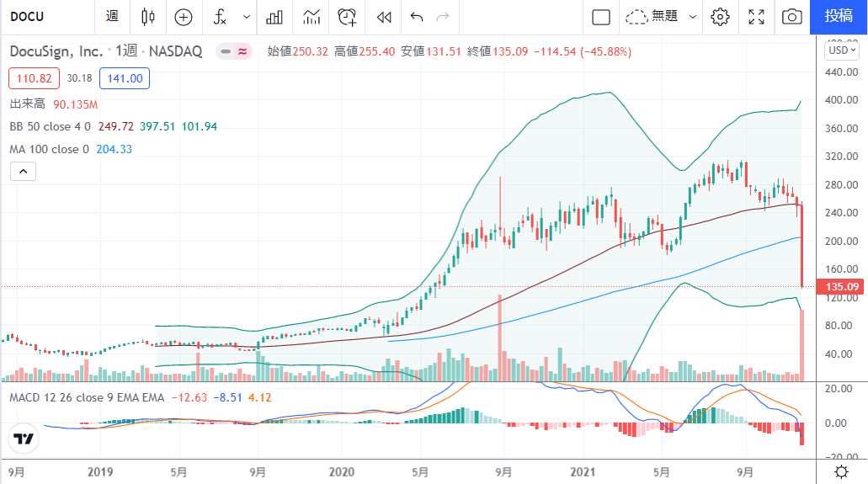Click the 400.00 price scale label

(841, 100)
